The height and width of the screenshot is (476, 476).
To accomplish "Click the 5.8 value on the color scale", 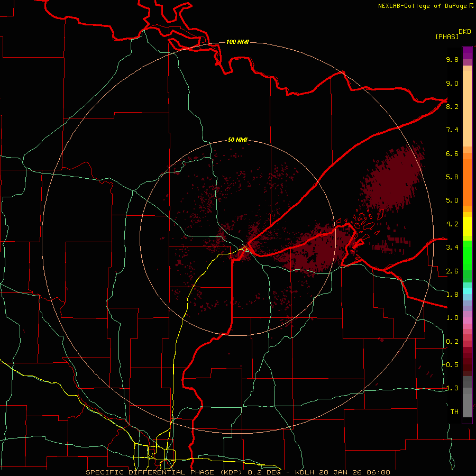I will tap(452, 177).
